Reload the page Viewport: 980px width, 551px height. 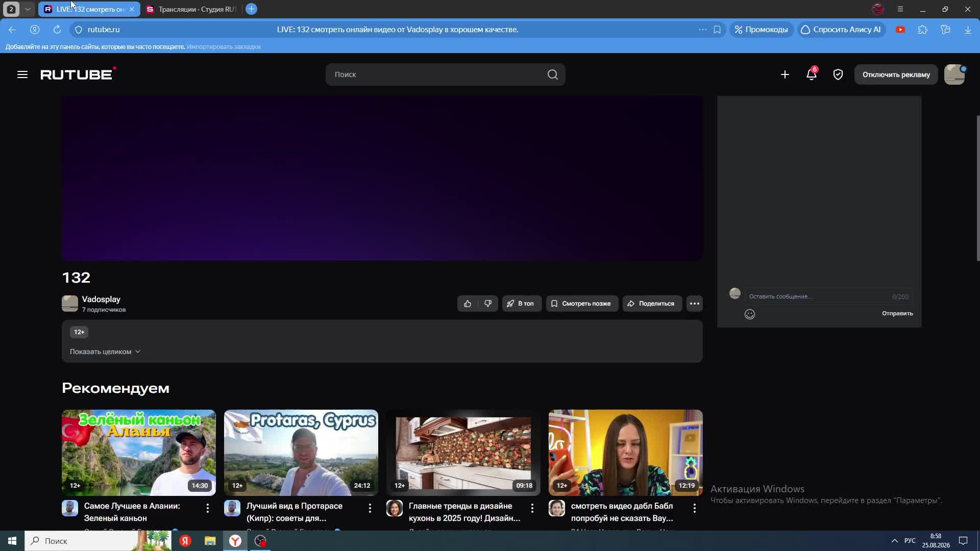tap(57, 30)
